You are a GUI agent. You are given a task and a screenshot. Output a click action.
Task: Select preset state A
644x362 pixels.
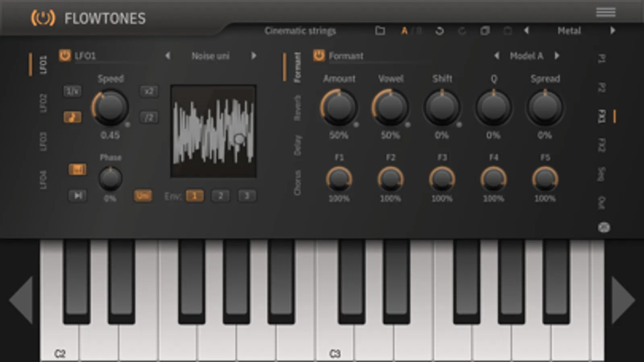click(404, 31)
